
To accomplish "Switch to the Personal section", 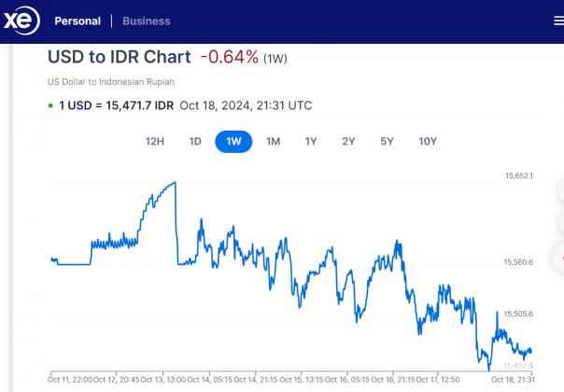I will (x=78, y=21).
